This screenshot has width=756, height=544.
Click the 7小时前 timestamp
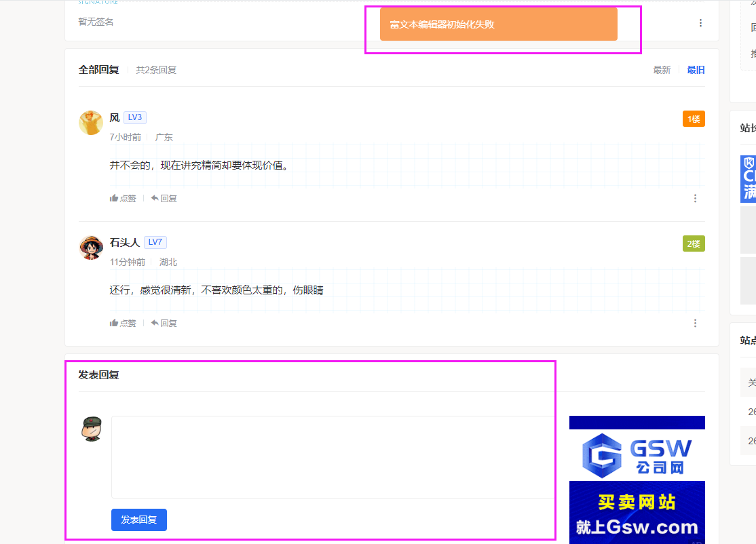[126, 137]
